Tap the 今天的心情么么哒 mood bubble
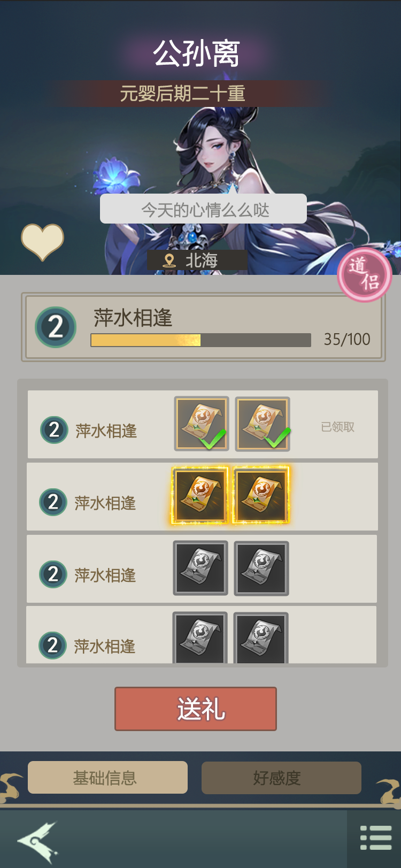Viewport: 401px width, 868px height. pos(203,209)
